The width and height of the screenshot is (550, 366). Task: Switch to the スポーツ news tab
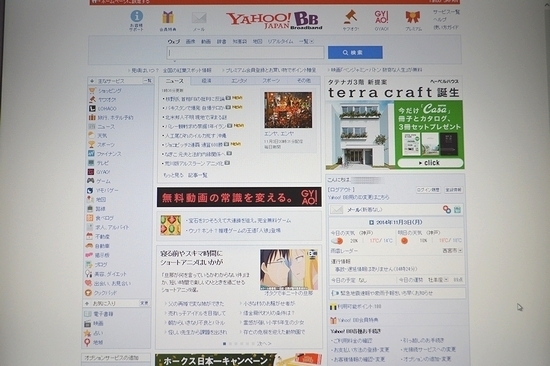(x=271, y=81)
